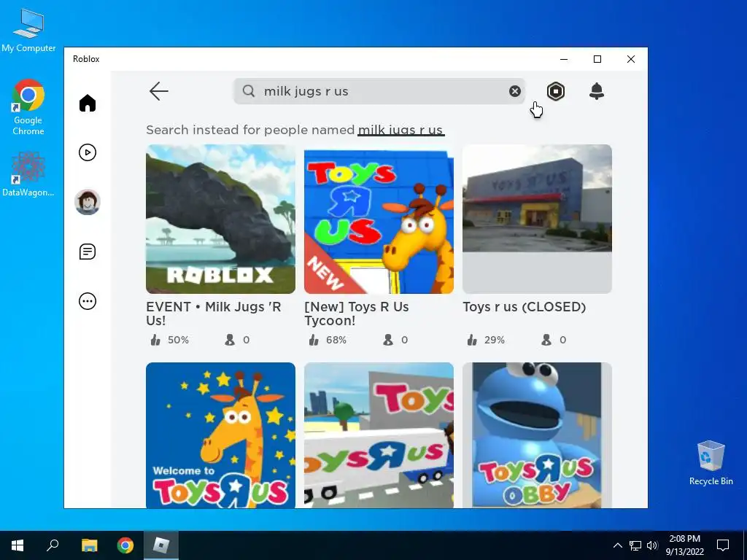Screen dimensions: 747x560
Task: Open DataWagon desktop shortcut
Action: 28,174
